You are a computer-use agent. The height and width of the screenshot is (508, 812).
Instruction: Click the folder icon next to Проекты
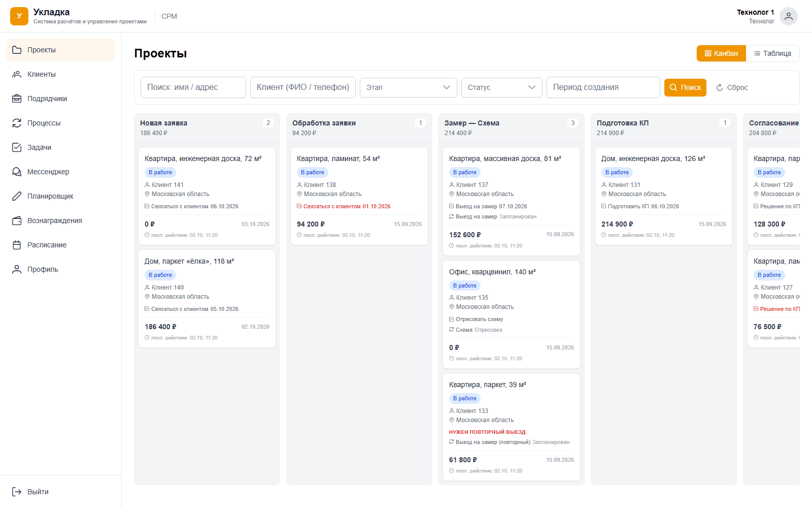[17, 50]
